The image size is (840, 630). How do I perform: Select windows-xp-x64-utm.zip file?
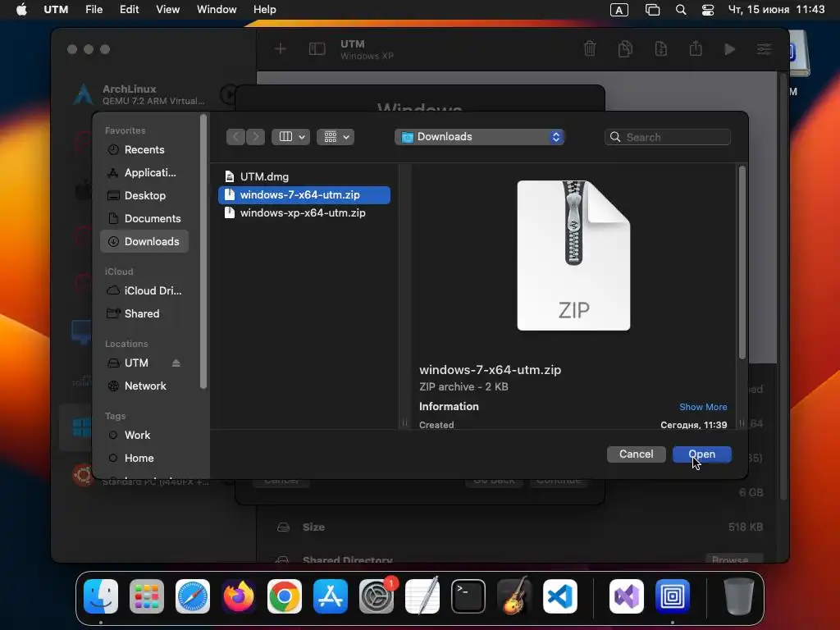303,213
